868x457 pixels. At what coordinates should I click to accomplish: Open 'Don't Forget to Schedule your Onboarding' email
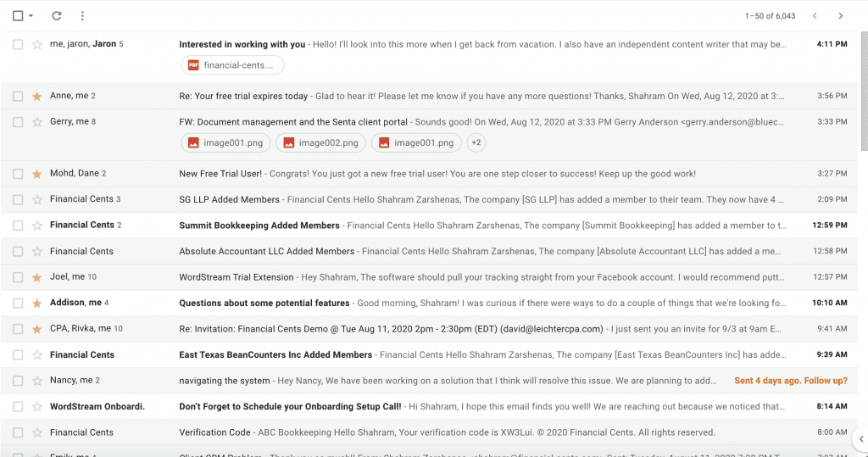pyautogui.click(x=290, y=407)
